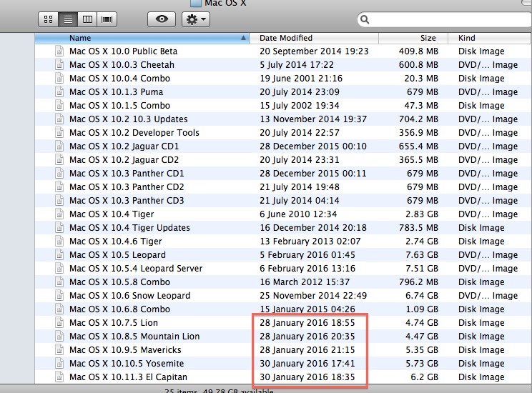Click the Finder search field
532x393 pixels.
tap(445, 19)
